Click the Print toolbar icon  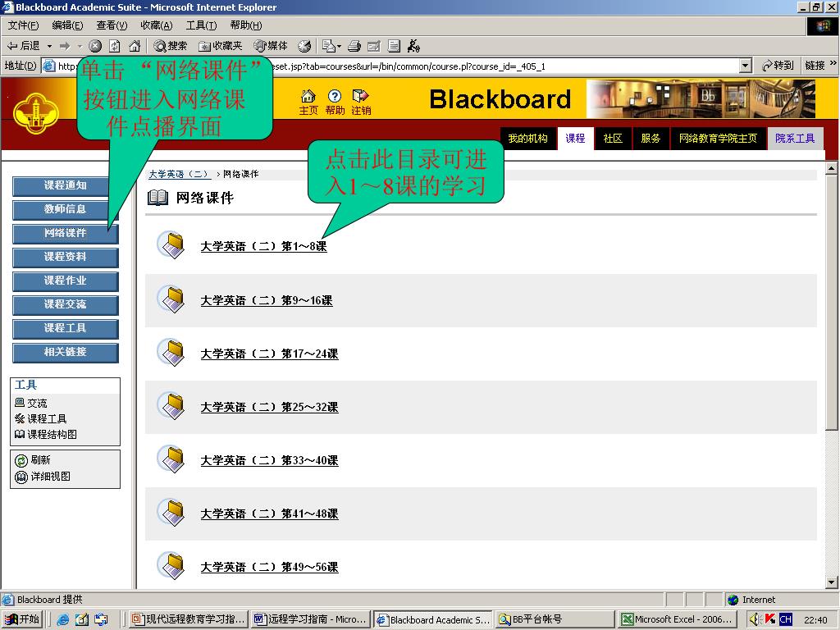click(354, 46)
